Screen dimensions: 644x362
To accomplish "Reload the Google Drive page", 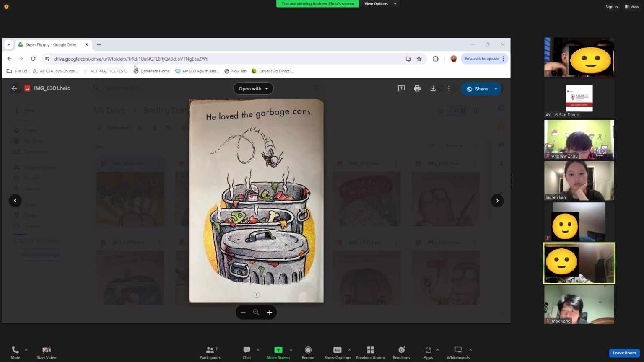I will (33, 59).
